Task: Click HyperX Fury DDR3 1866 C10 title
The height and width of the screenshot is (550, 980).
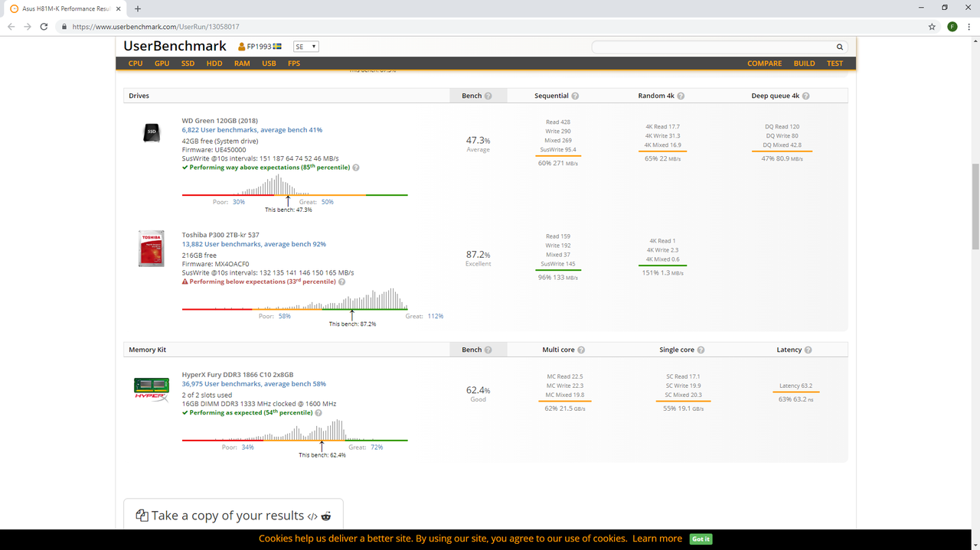Action: click(237, 375)
